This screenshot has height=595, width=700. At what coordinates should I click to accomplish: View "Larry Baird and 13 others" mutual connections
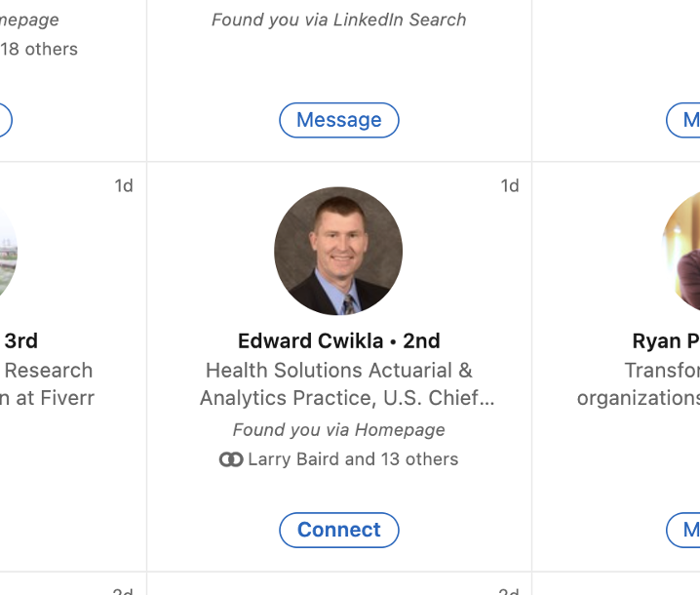coord(352,459)
